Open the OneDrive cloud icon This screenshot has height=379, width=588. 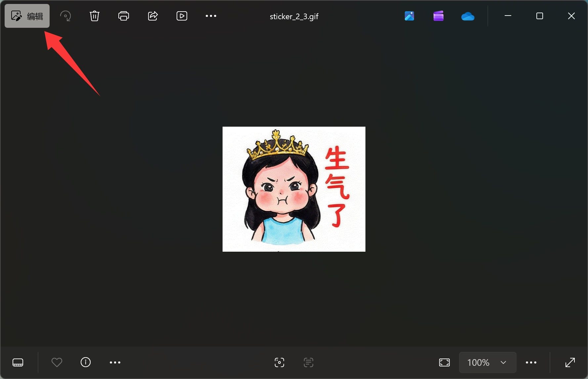click(x=468, y=16)
